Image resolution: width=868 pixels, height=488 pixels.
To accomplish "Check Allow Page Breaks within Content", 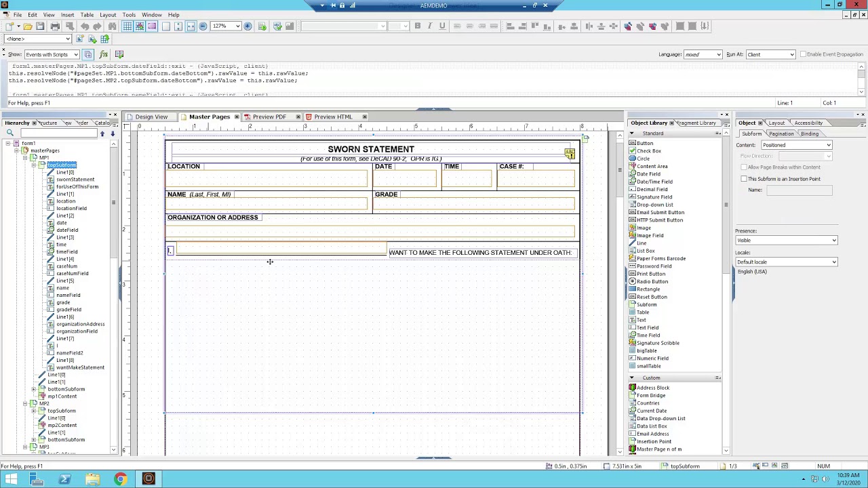I will [744, 167].
